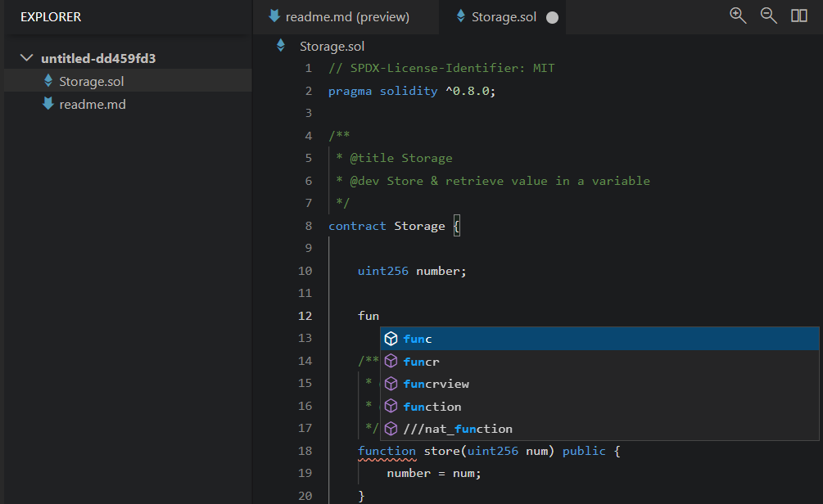Screen dimensions: 823x504
Task: Collapse the untitled-dd459fd3 folder
Action: click(27, 58)
